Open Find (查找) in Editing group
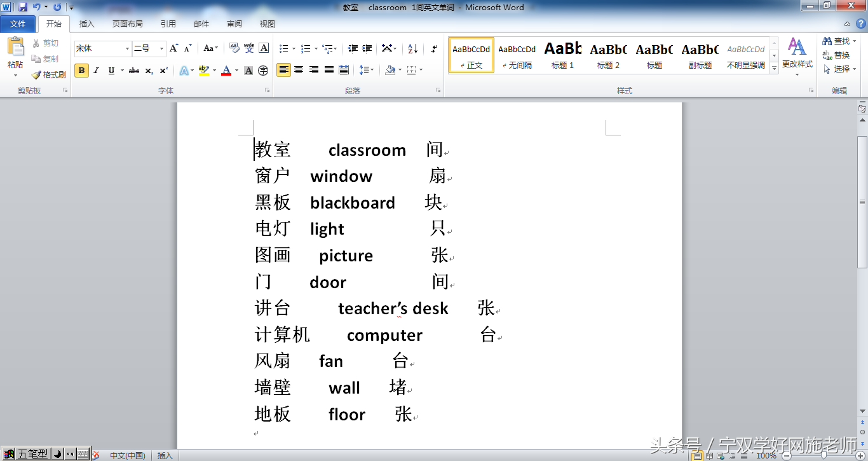 point(836,41)
